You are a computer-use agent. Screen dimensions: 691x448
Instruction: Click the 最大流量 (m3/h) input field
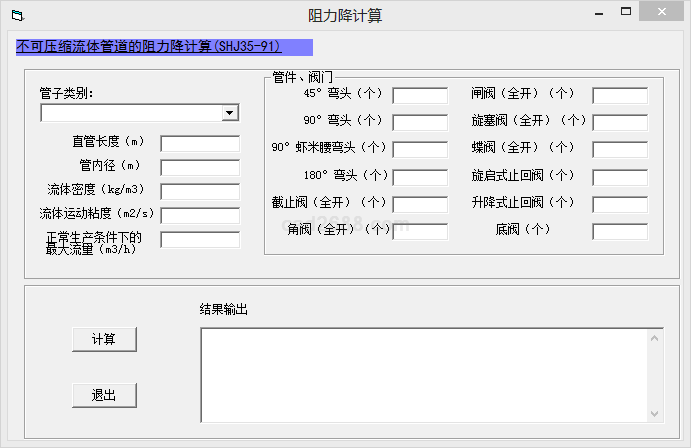[x=200, y=240]
